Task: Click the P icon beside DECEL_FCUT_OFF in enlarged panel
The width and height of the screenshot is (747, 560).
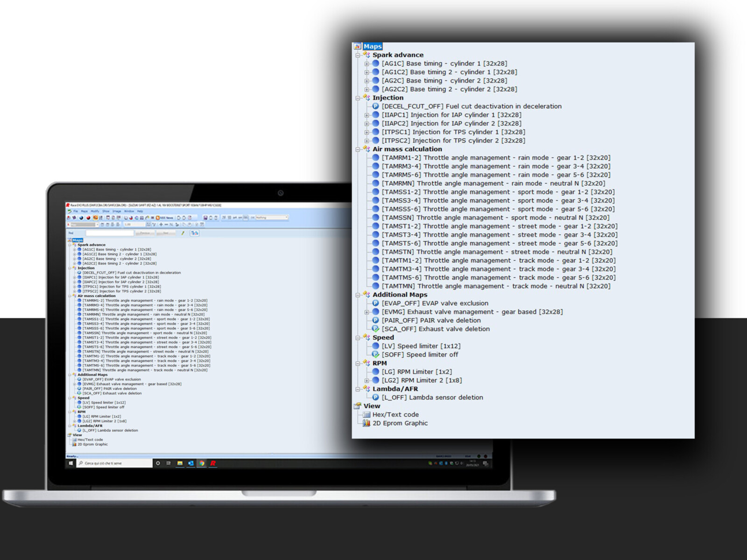Action: [375, 106]
